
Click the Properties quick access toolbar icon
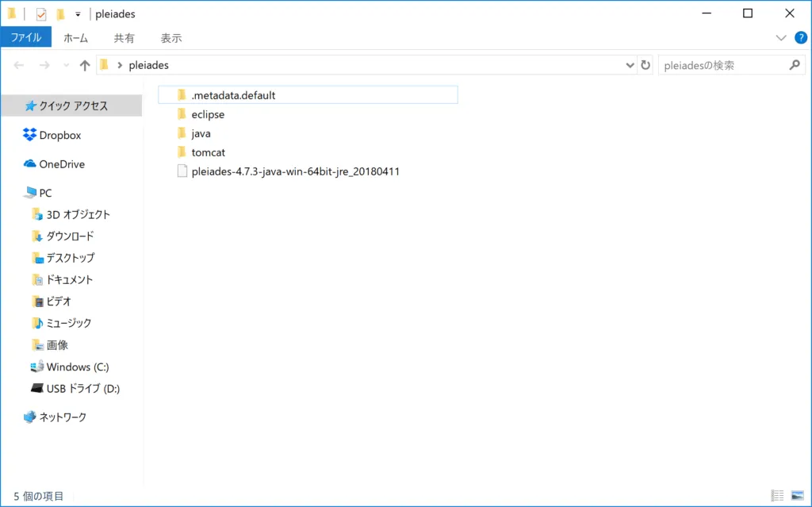click(x=41, y=14)
